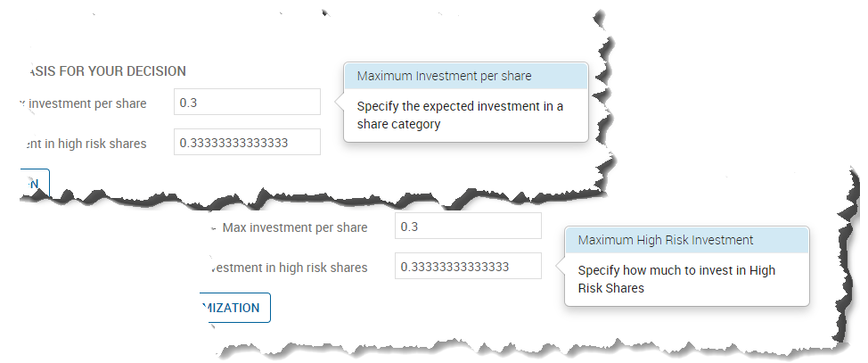Click the dash before Max investment per share
The image size is (868, 363).
(214, 227)
